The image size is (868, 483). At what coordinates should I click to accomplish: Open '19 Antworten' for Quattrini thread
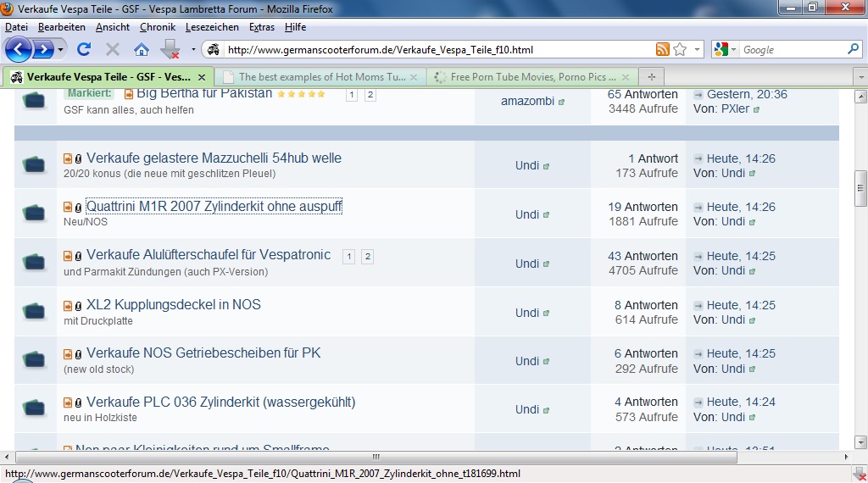(643, 207)
